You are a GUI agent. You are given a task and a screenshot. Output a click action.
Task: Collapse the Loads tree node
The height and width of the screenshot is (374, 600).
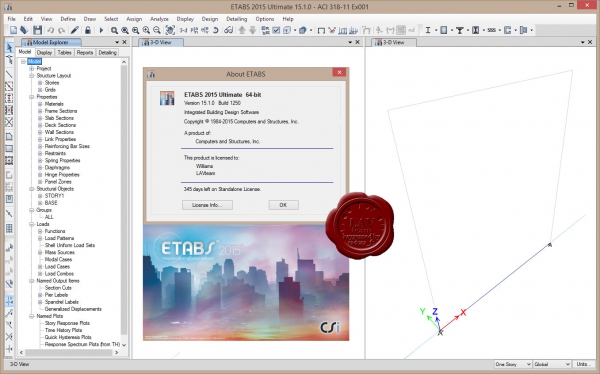pos(32,224)
